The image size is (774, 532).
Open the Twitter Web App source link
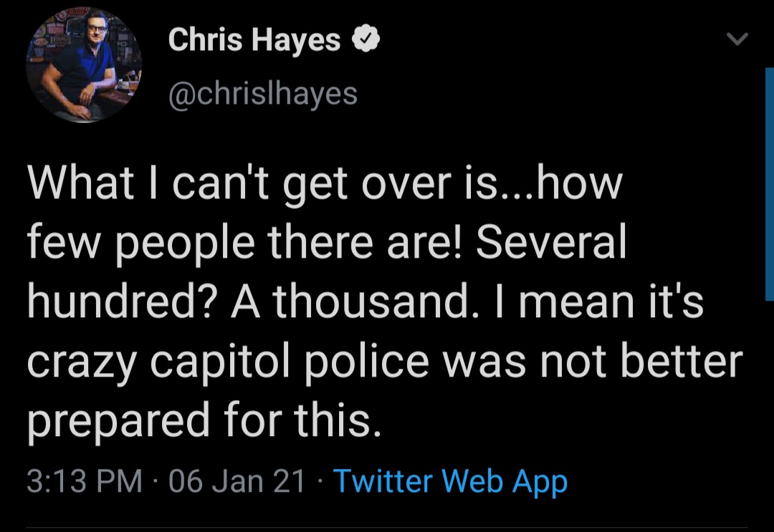click(450, 482)
